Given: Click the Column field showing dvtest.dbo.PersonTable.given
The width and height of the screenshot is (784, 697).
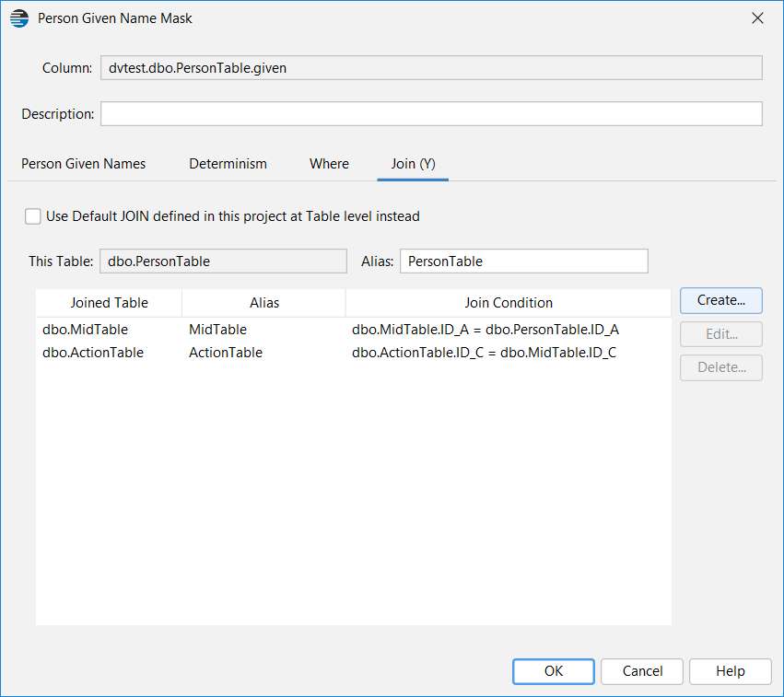Looking at the screenshot, I should [431, 68].
